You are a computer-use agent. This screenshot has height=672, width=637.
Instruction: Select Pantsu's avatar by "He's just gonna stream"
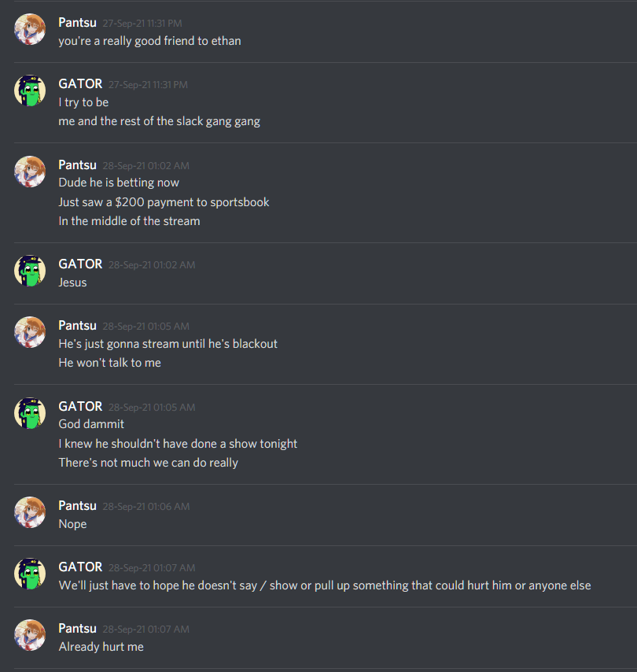30,332
